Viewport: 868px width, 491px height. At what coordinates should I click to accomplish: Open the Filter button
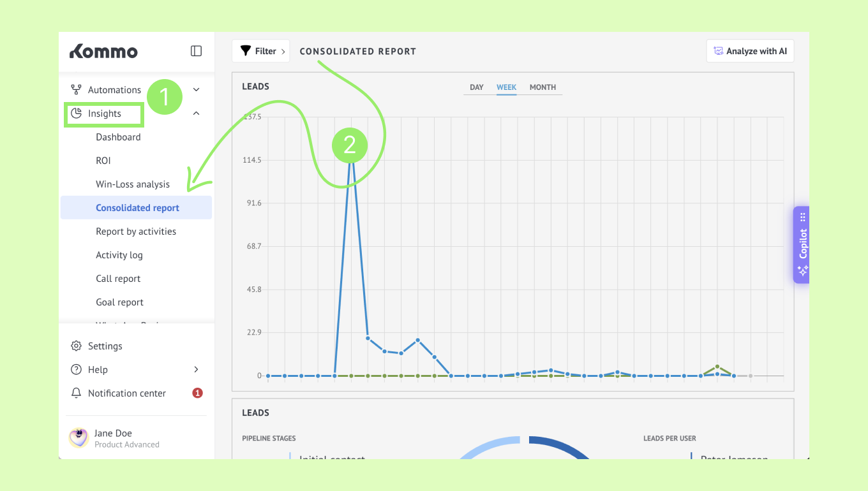260,51
